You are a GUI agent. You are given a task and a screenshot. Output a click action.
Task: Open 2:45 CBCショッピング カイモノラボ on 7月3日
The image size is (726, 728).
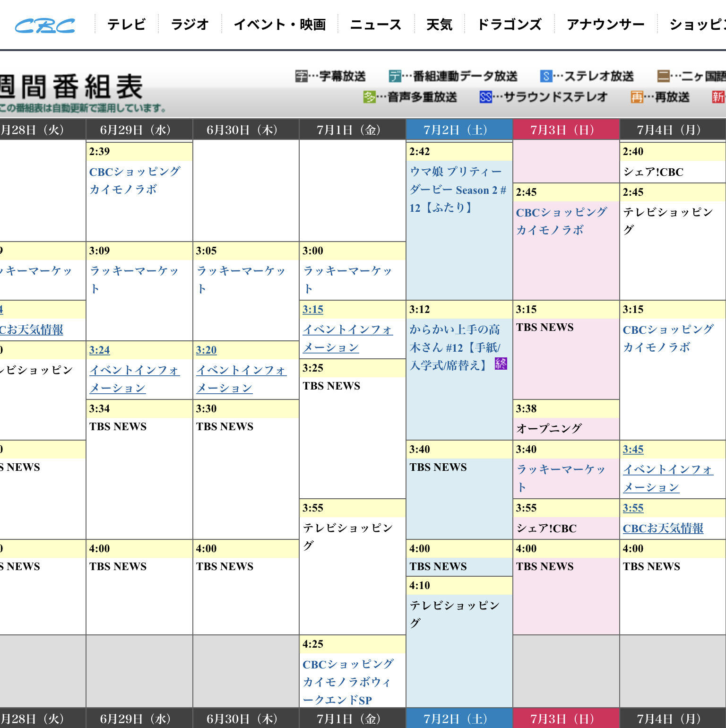pos(562,221)
